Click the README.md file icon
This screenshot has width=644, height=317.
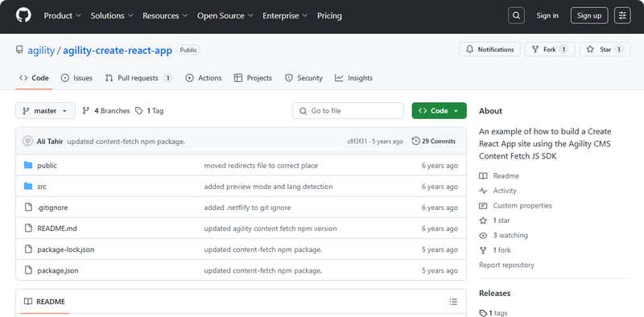[28, 228]
